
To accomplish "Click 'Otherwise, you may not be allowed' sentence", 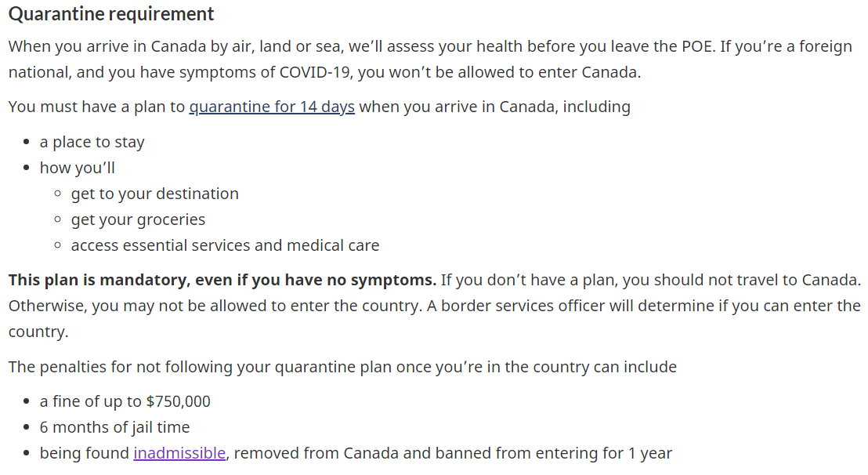I will [x=215, y=306].
